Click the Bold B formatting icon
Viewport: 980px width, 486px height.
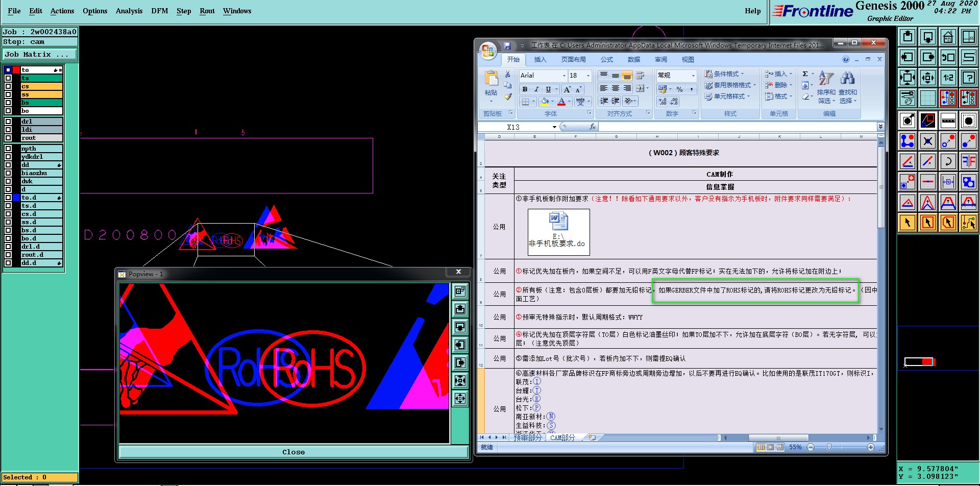(525, 89)
